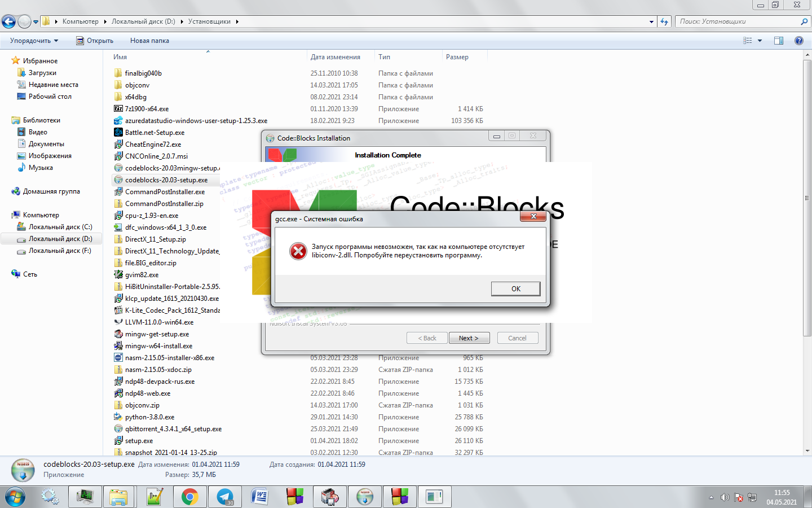Image resolution: width=812 pixels, height=508 pixels.
Task: Select the python-3.8.0.exe file icon
Action: point(118,417)
